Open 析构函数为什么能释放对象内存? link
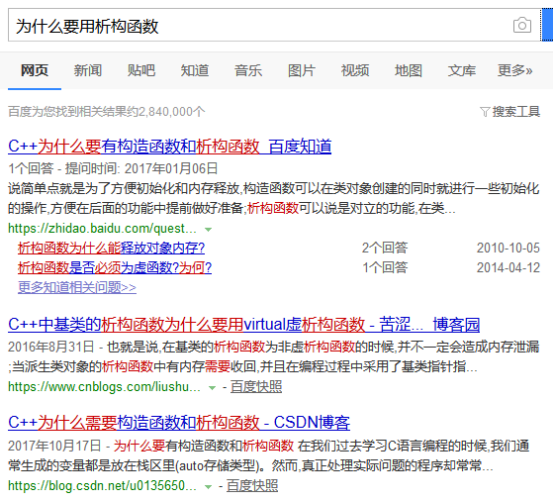This screenshot has height=501, width=554. pos(111,248)
